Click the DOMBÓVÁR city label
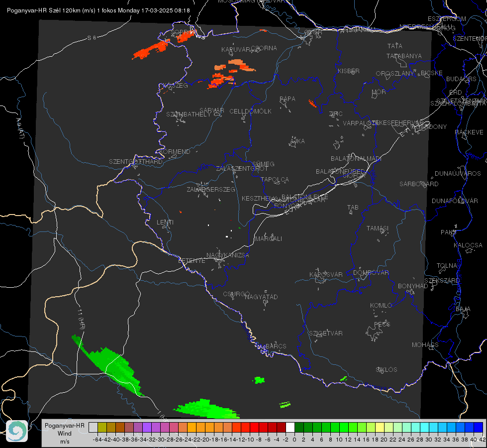 tap(371, 273)
